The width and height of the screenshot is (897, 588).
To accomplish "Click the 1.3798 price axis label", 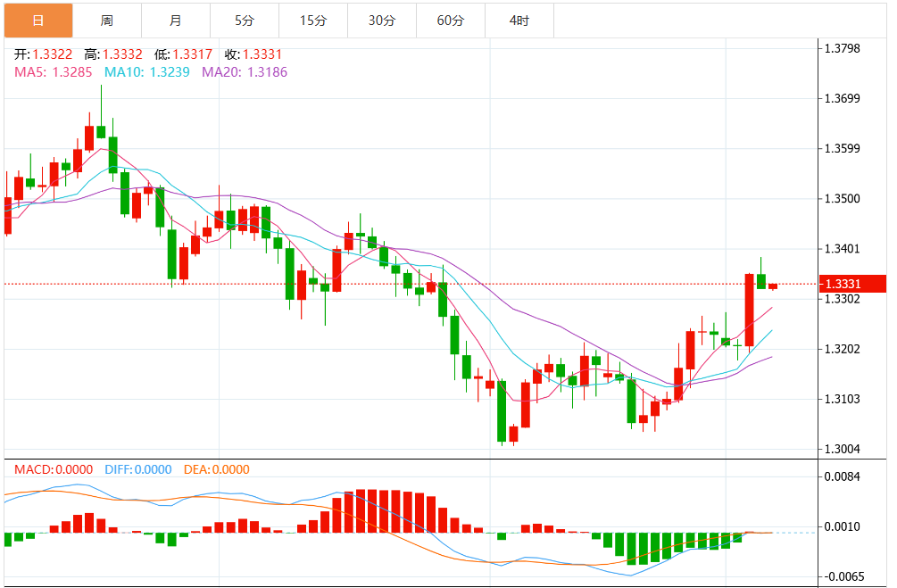I will point(842,48).
